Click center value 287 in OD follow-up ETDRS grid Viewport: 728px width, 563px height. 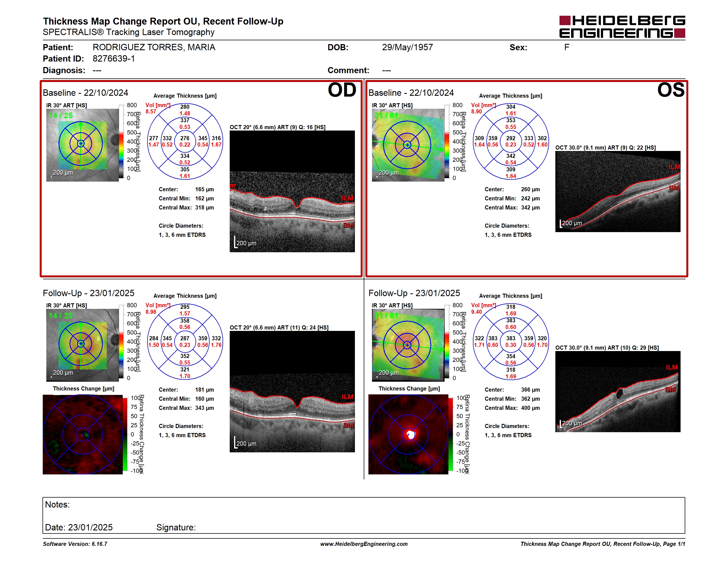pyautogui.click(x=185, y=338)
